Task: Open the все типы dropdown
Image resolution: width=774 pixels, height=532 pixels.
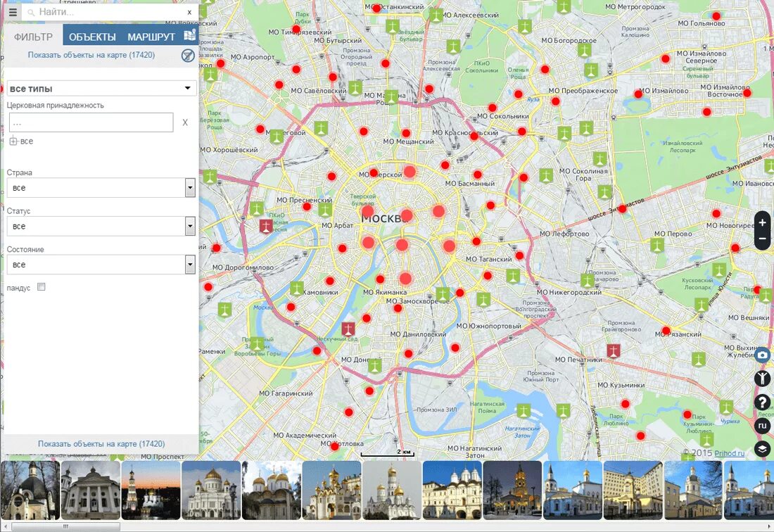Action: click(x=102, y=89)
